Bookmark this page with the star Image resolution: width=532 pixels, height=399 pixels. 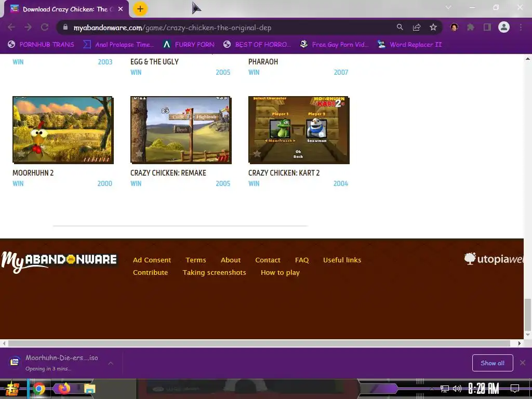(x=433, y=28)
